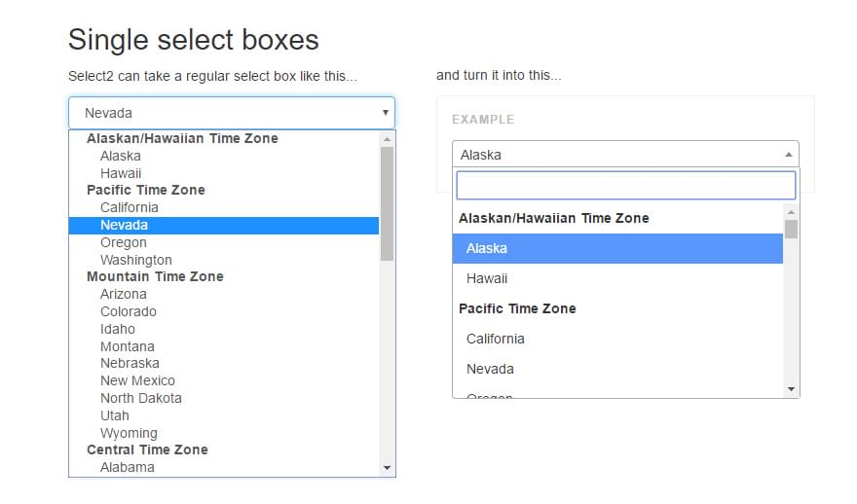Click the Select2 search input field
Screen dimensions: 857x504
625,186
